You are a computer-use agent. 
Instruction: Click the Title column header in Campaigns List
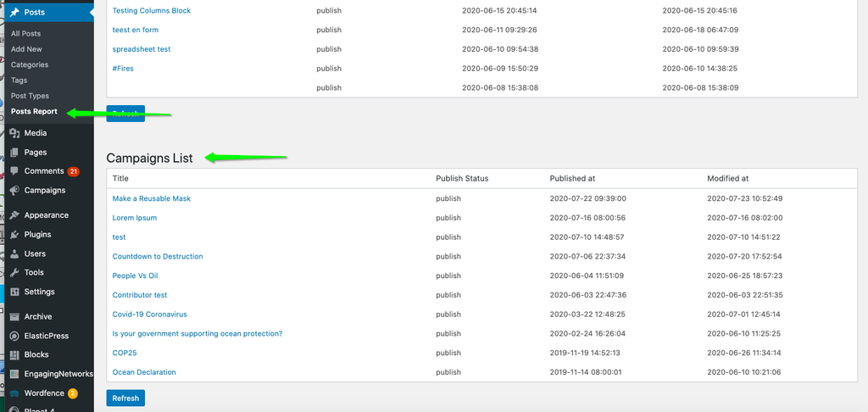pos(120,179)
